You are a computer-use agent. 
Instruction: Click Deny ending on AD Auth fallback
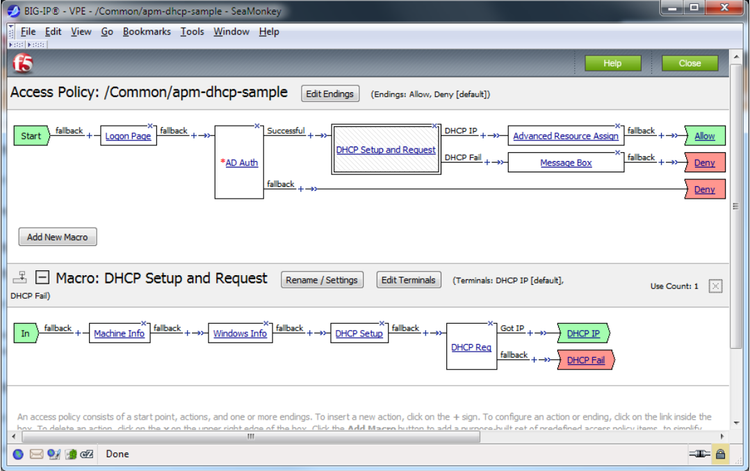(x=705, y=190)
